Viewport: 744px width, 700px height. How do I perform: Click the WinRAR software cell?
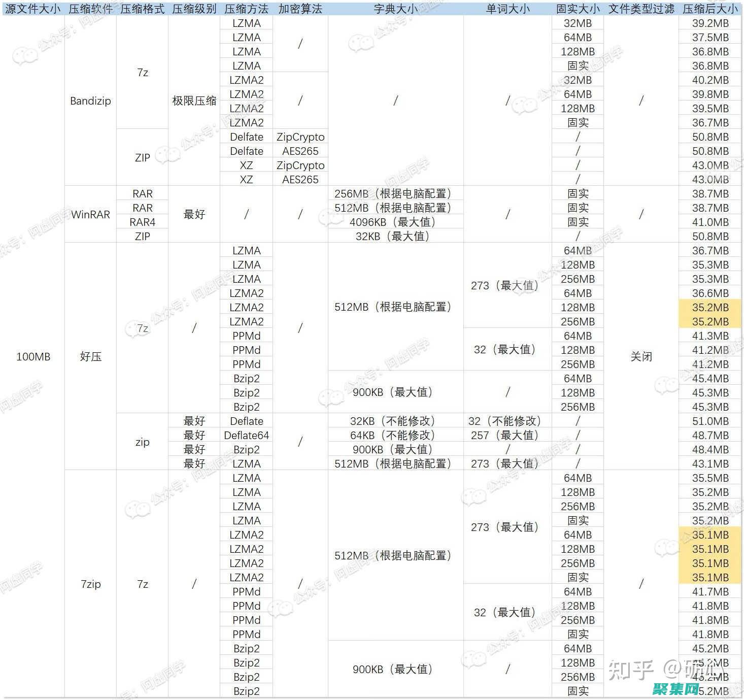(x=90, y=214)
